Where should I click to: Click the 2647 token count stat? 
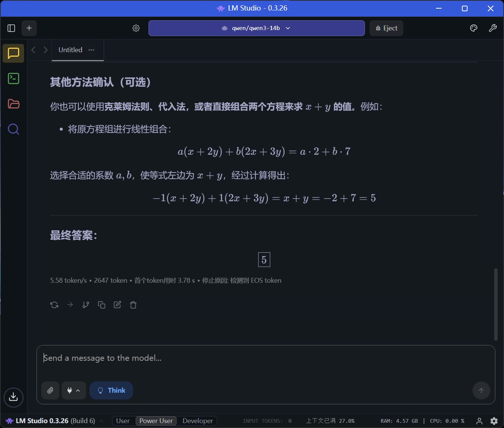coord(110,280)
